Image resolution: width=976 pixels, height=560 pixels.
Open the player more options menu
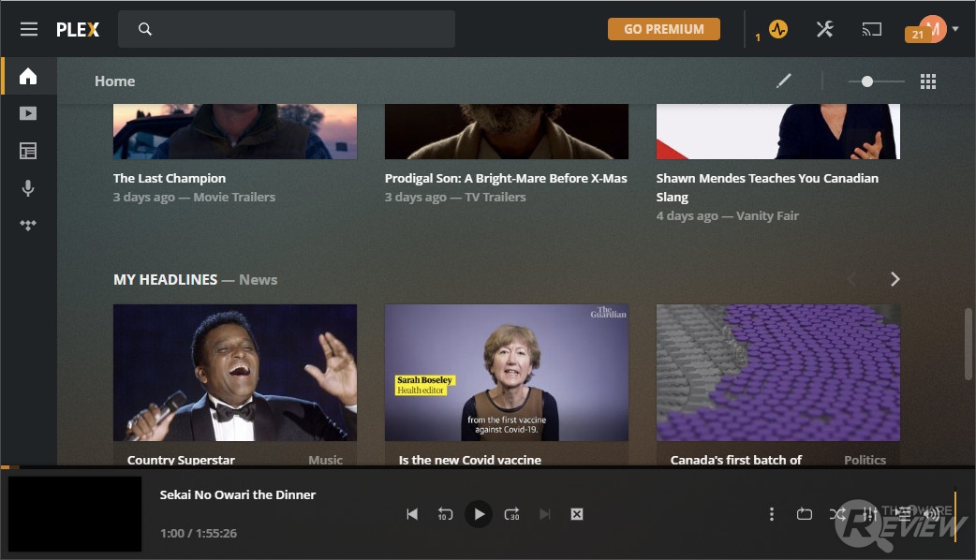tap(772, 514)
